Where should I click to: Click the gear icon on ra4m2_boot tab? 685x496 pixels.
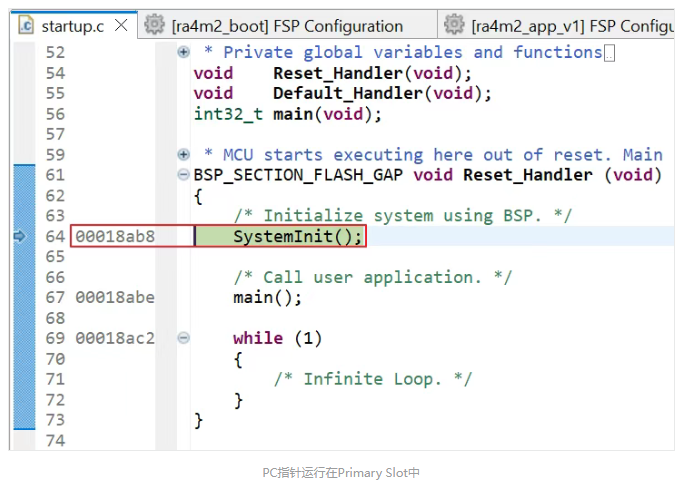click(154, 24)
